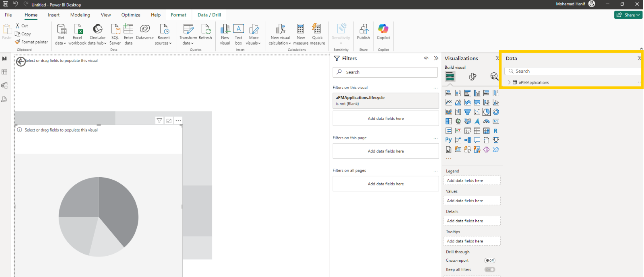Click the Data pane search field

(x=573, y=71)
